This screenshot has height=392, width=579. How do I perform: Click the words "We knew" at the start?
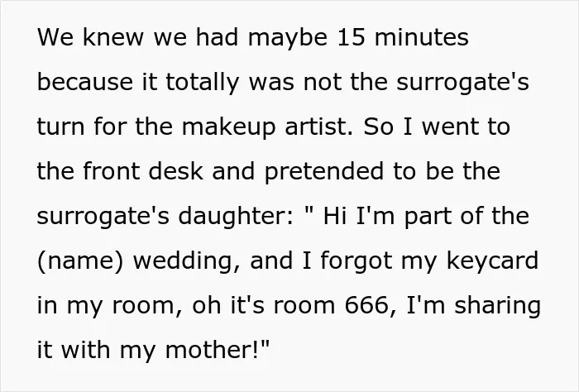pyautogui.click(x=90, y=37)
